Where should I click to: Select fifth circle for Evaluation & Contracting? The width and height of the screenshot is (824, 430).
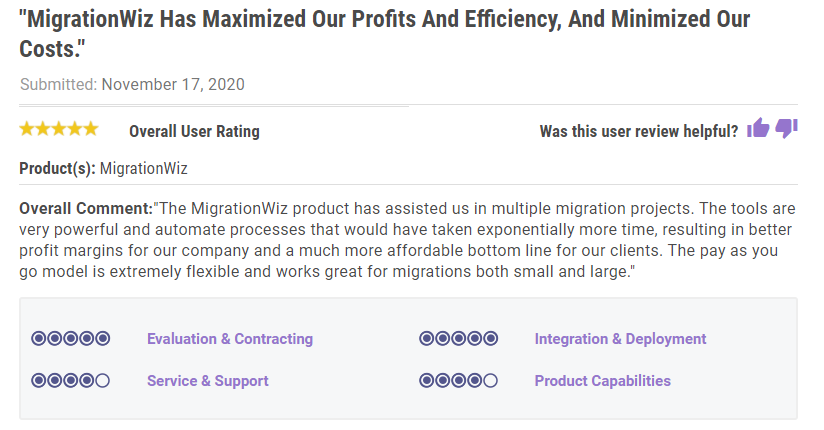(x=102, y=339)
